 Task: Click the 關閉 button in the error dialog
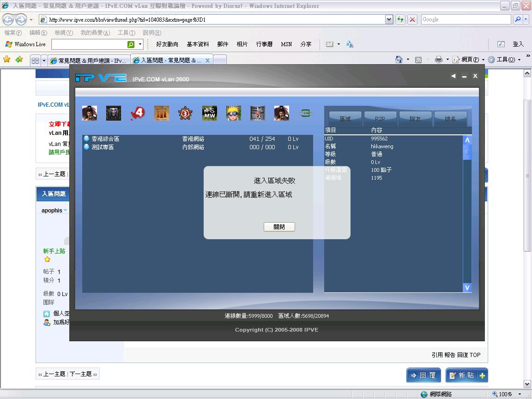(x=279, y=227)
